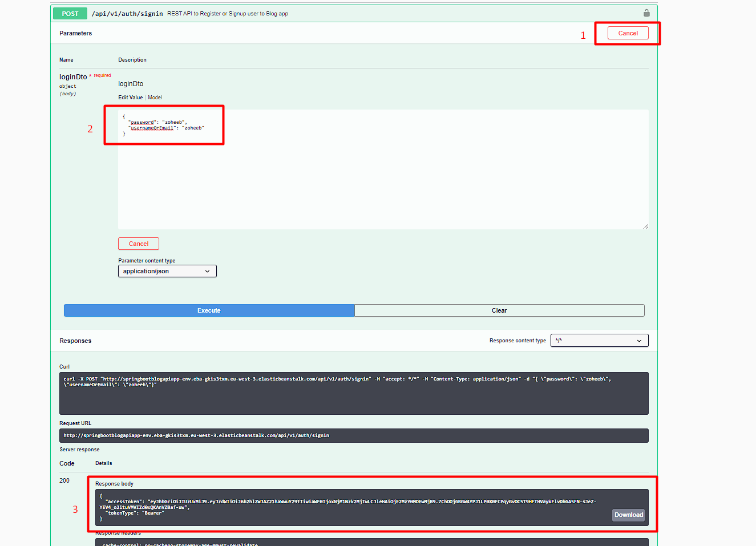Switch to the Edit Value tab
This screenshot has height=546, width=756.
click(130, 98)
